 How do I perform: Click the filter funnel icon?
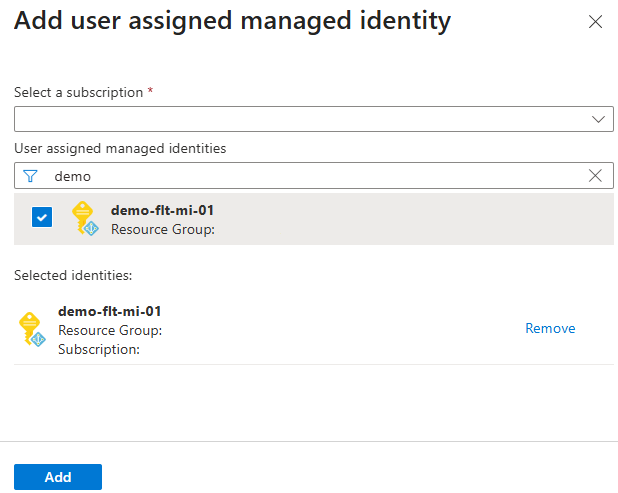(30, 176)
